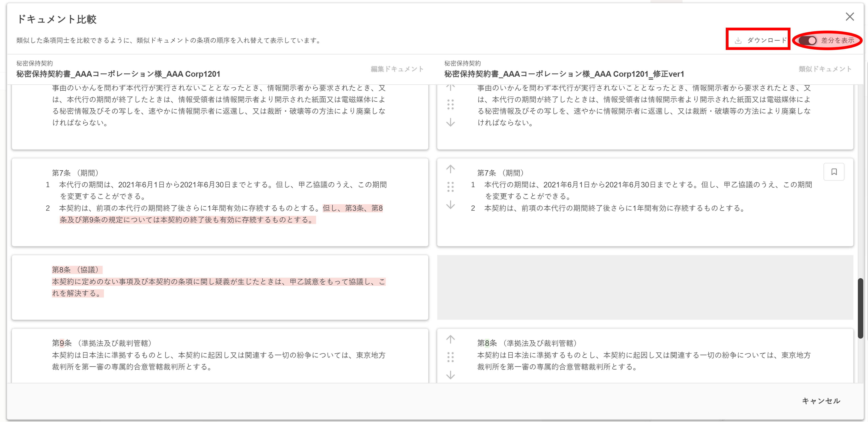Bookmark the 第7条 clause on right
This screenshot has height=422, width=868.
click(x=834, y=172)
